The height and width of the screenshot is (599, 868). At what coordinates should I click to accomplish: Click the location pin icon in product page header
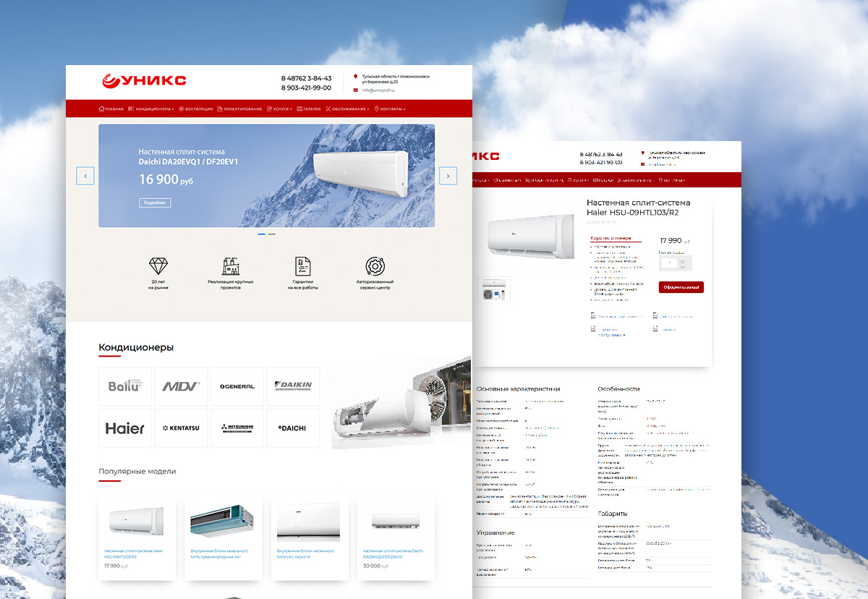click(x=642, y=153)
